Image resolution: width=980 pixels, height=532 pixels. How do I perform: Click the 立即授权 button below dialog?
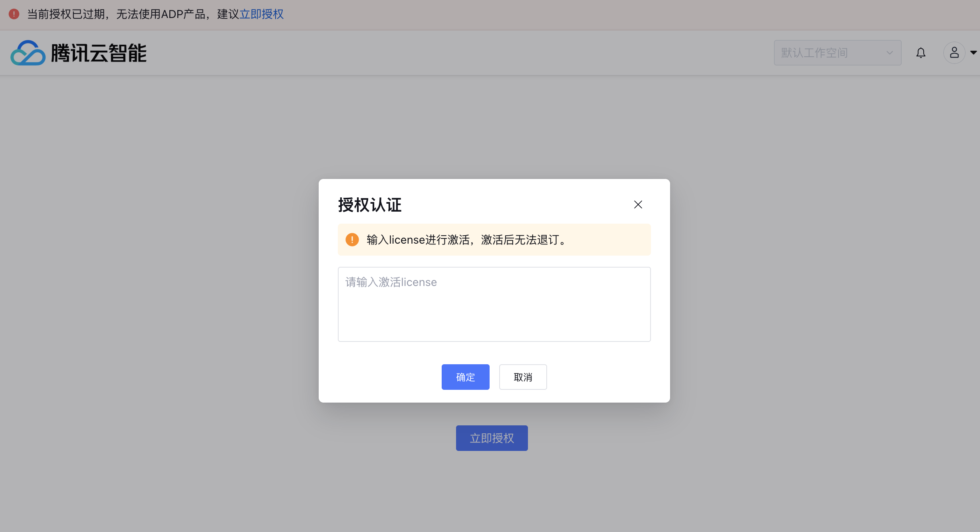[x=492, y=438]
